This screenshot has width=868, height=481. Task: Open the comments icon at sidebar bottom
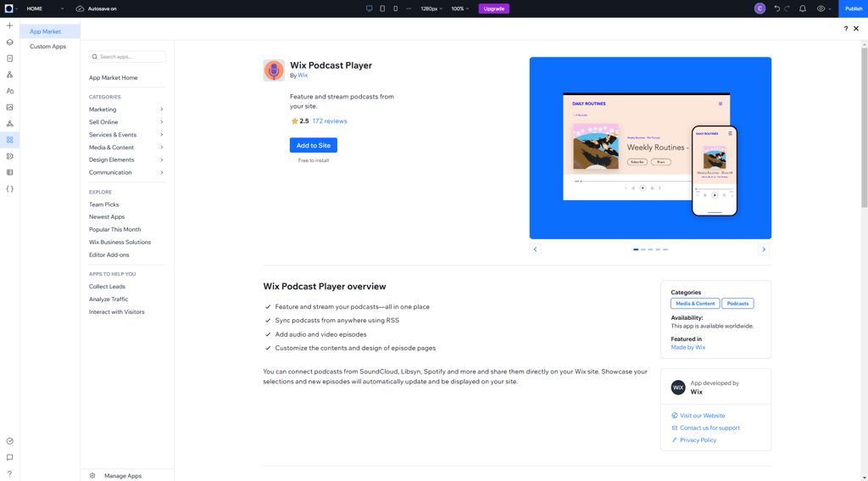(x=9, y=457)
